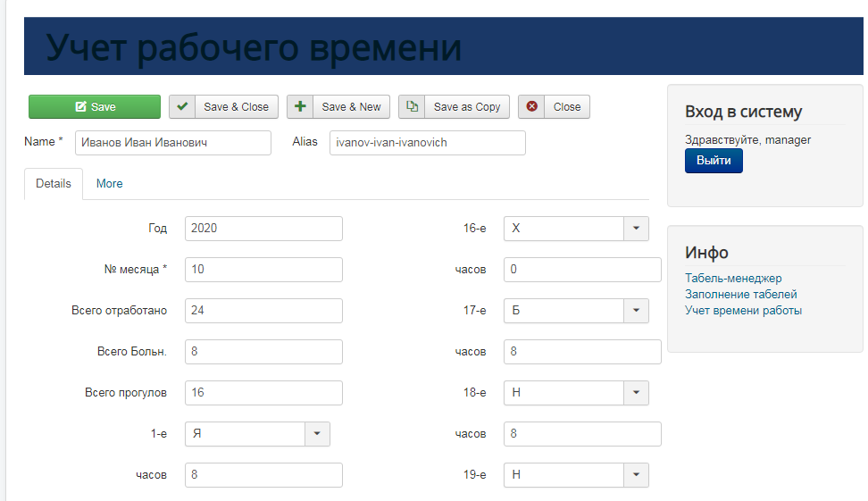This screenshot has height=501, width=868.
Task: Follow the Заполнение табелей link
Action: tap(740, 295)
